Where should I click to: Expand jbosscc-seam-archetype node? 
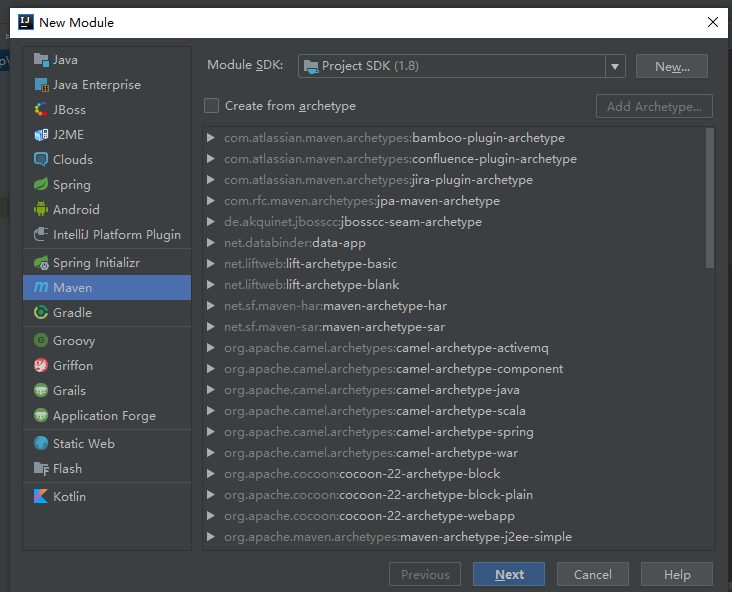click(x=211, y=222)
